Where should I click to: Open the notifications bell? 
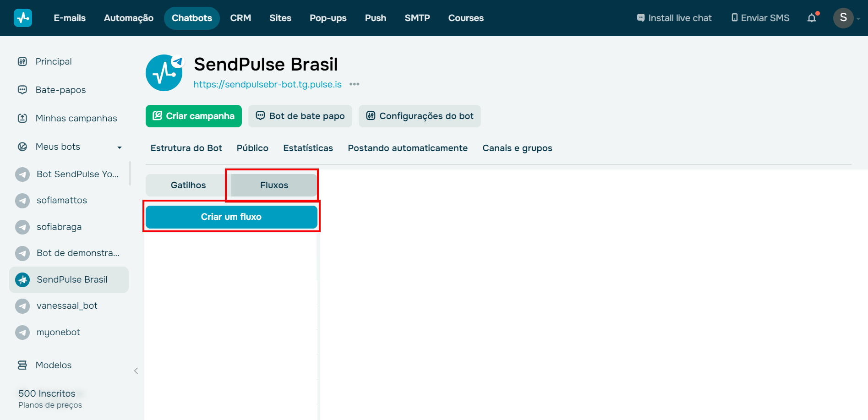point(812,18)
